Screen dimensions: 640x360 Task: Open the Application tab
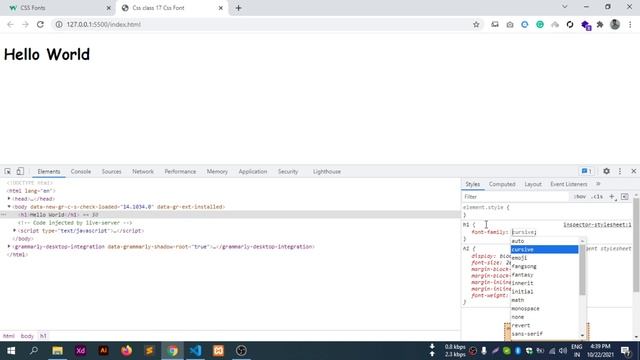253,172
